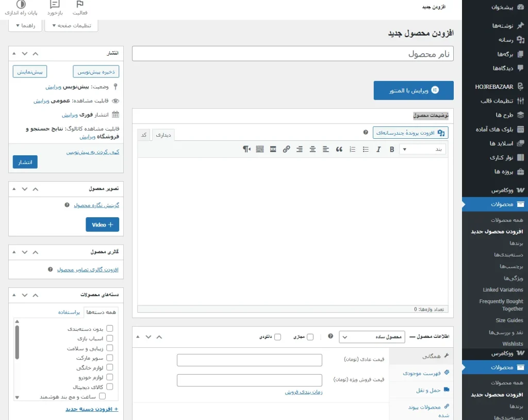
Task: Toggle the extra toolbar row (keyboard icon)
Action: [259, 149]
